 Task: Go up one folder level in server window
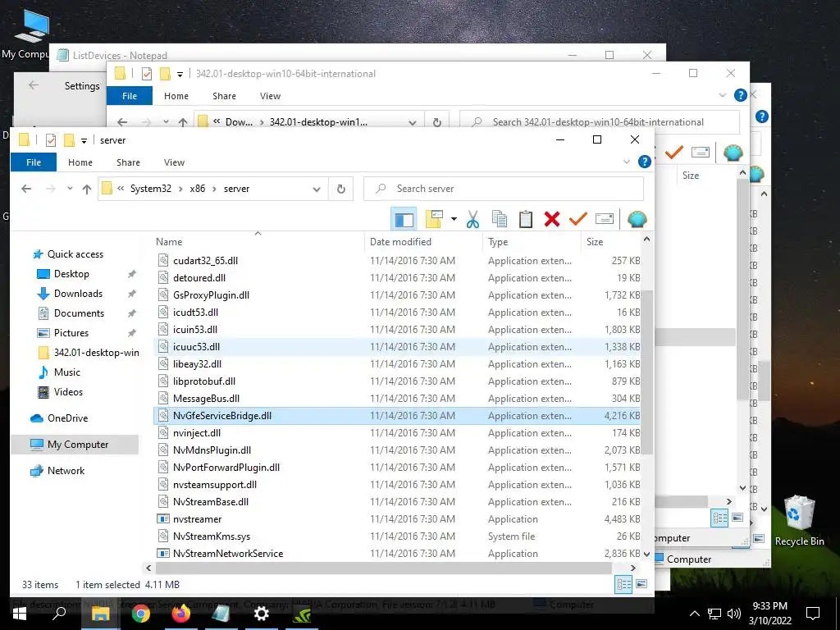click(87, 189)
